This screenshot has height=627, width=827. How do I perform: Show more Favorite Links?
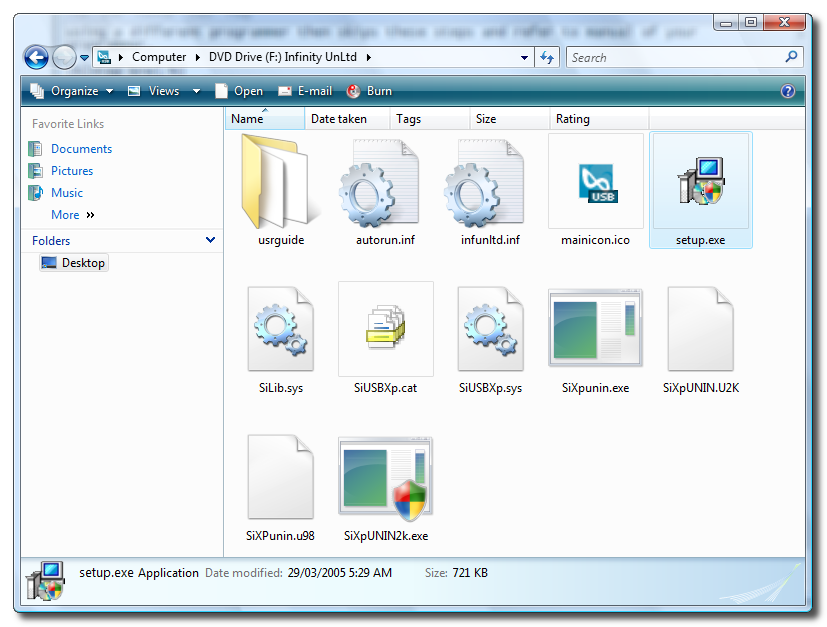[72, 215]
